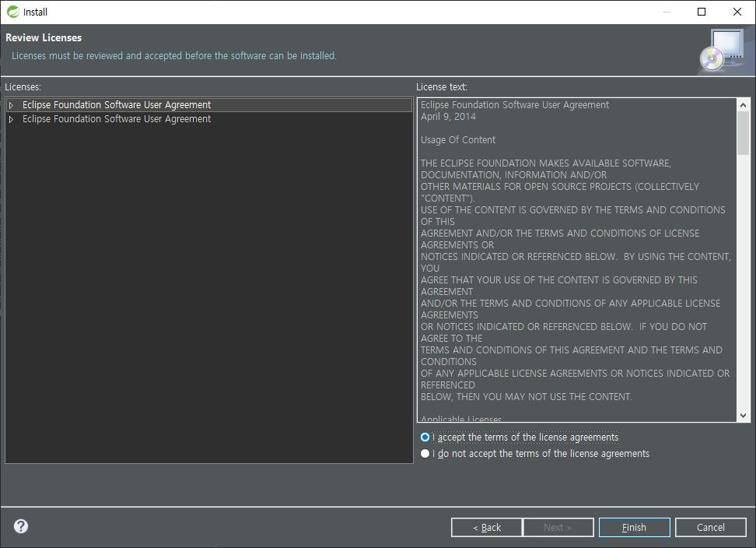Click inside the license text area
This screenshot has height=548, width=756.
coord(576,260)
